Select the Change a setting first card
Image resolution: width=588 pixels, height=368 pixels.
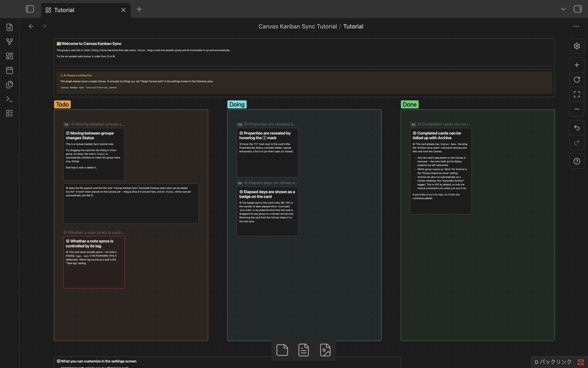pos(304,83)
